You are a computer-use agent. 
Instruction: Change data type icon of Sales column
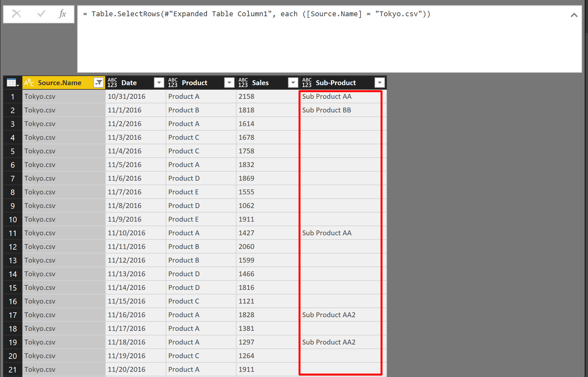pyautogui.click(x=243, y=83)
